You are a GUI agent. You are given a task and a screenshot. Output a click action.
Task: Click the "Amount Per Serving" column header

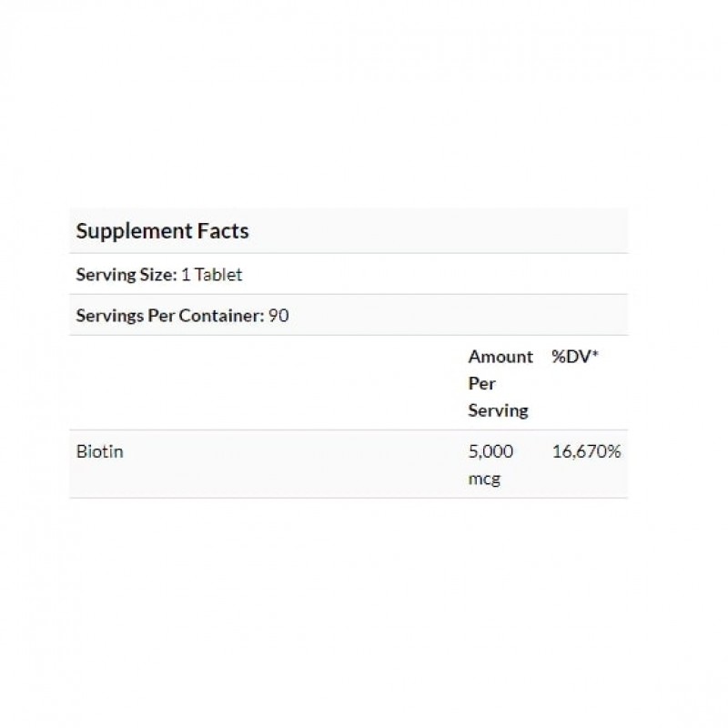click(500, 383)
